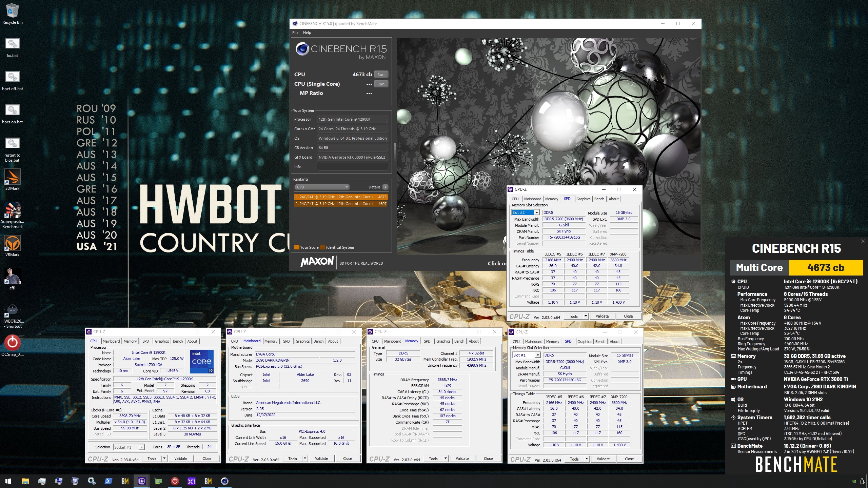Open Graphics tab in CPU-Z Mainboard window
The width and height of the screenshot is (868, 488).
[x=302, y=341]
